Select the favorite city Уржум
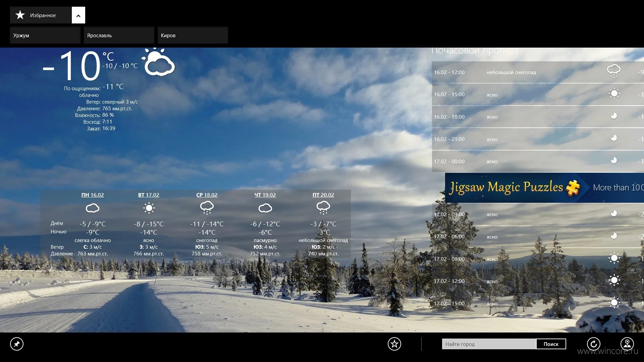The width and height of the screenshot is (644, 362). pyautogui.click(x=45, y=36)
